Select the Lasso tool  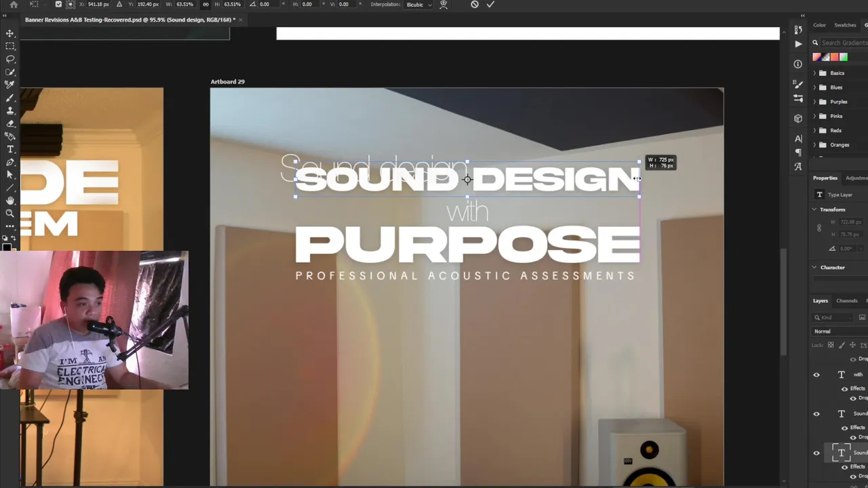tap(9, 59)
